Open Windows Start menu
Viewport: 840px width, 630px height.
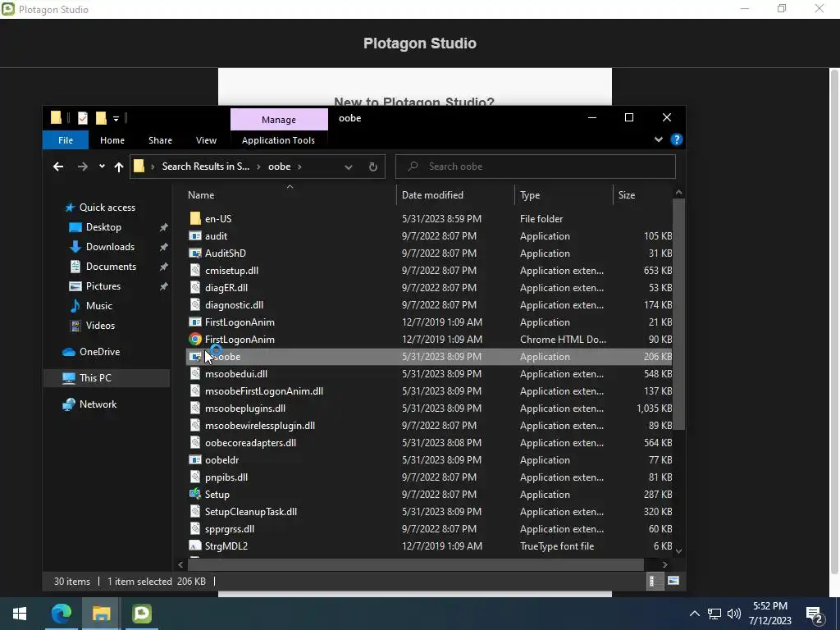point(20,614)
